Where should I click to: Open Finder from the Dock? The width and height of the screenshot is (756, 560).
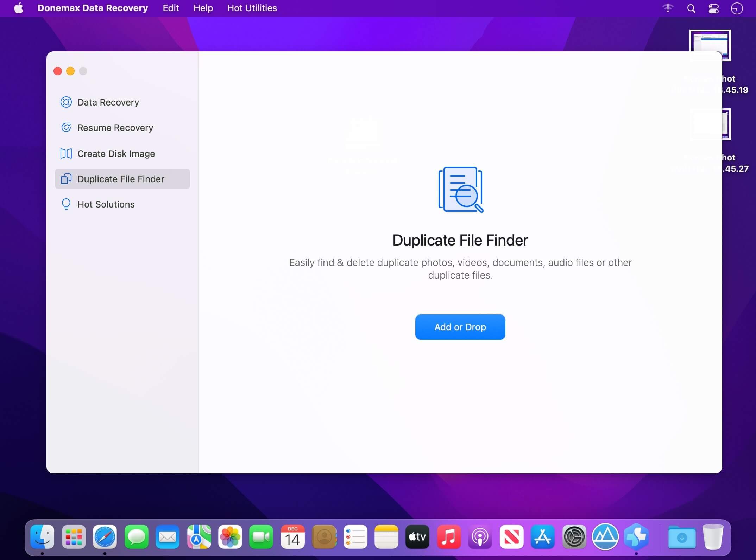click(42, 537)
